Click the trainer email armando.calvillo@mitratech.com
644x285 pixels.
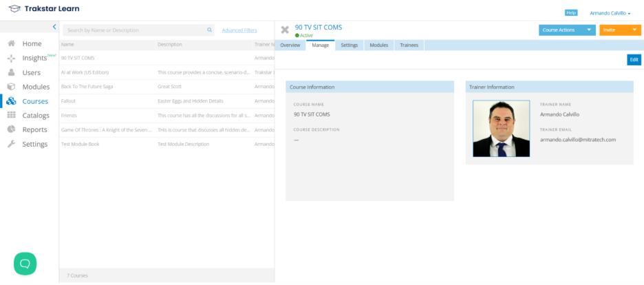tap(578, 140)
